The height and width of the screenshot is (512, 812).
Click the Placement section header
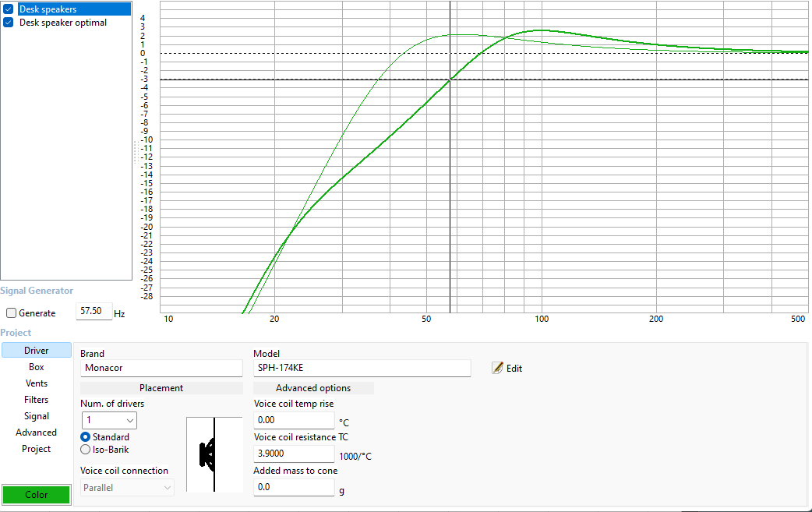click(161, 388)
